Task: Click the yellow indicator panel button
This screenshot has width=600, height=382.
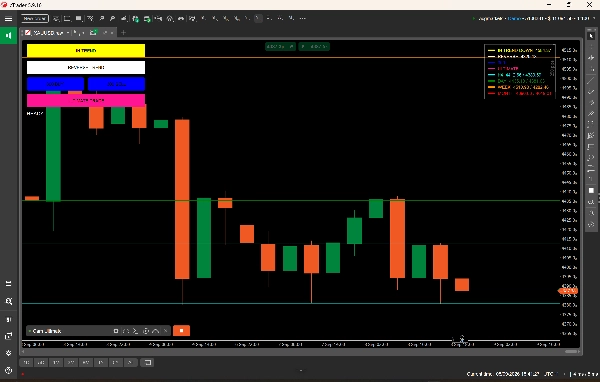Action: coord(86,51)
